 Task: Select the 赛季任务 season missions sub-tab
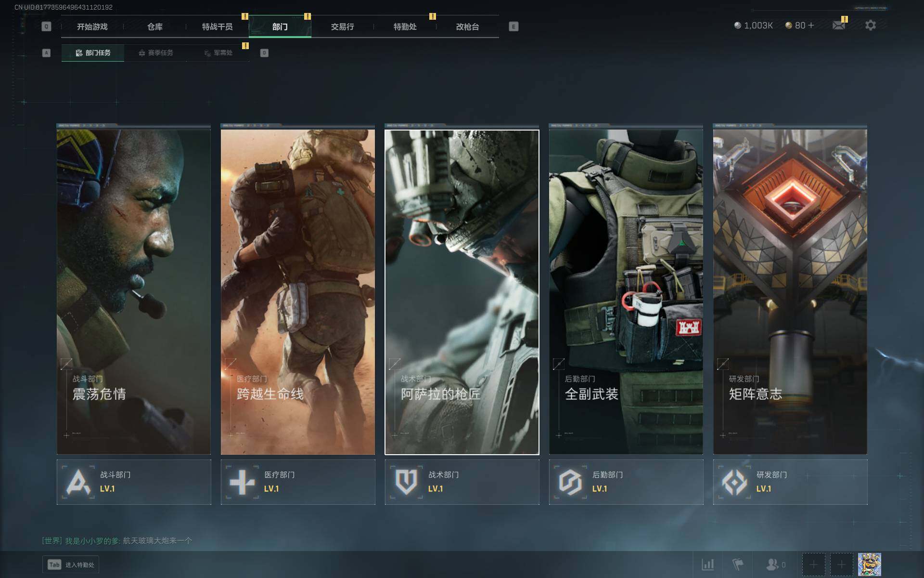click(x=155, y=53)
